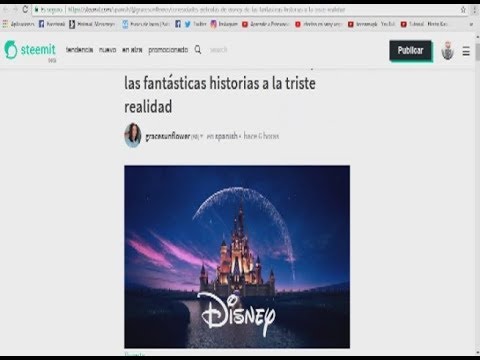Viewport: 480px width, 360px height.
Task: Click the Publicar button
Action: (410, 50)
